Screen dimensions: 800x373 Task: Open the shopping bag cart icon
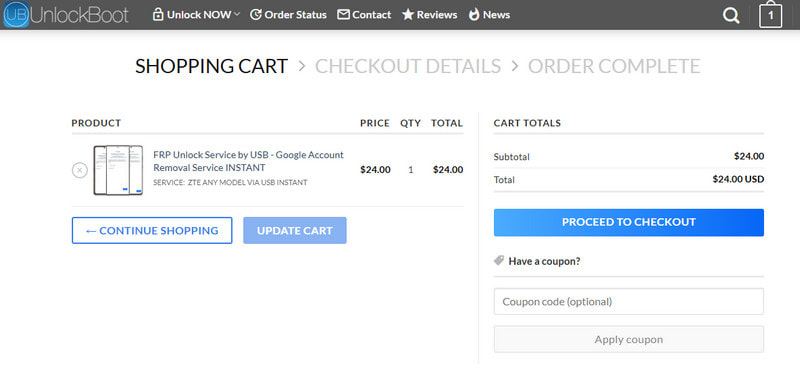[x=770, y=15]
